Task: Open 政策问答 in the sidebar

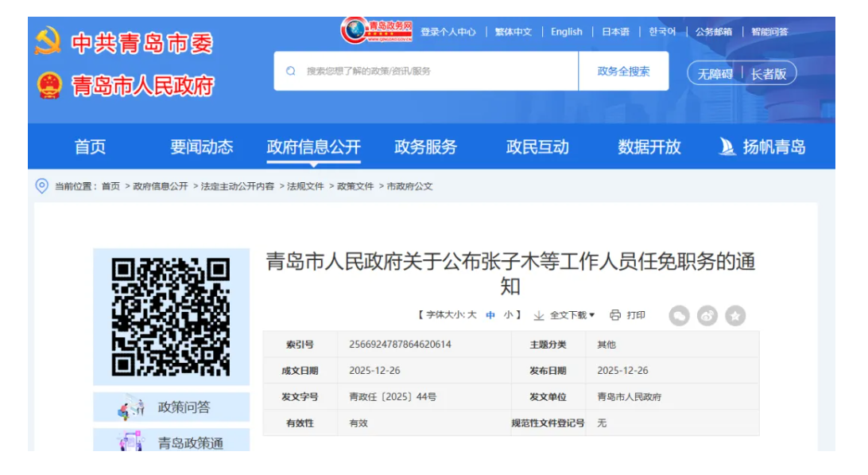Action: [184, 407]
